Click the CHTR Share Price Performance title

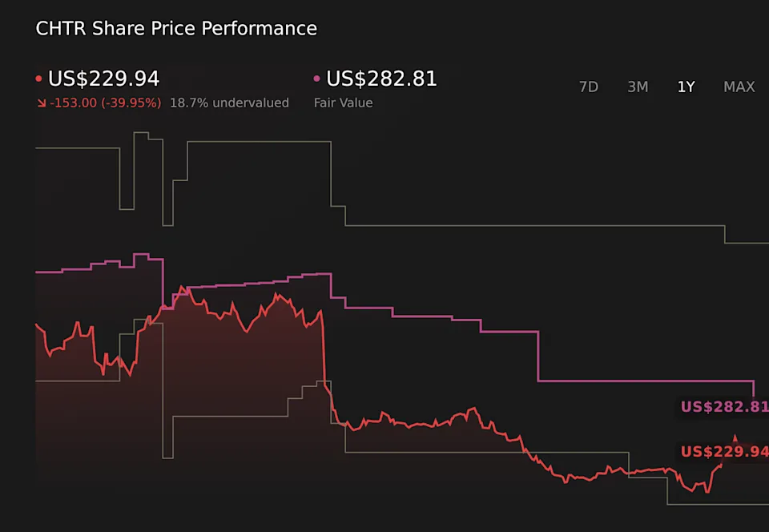tap(176, 29)
